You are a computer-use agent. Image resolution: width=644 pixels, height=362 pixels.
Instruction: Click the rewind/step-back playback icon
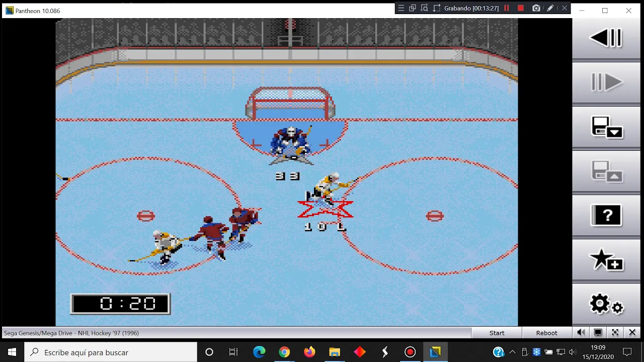(606, 38)
